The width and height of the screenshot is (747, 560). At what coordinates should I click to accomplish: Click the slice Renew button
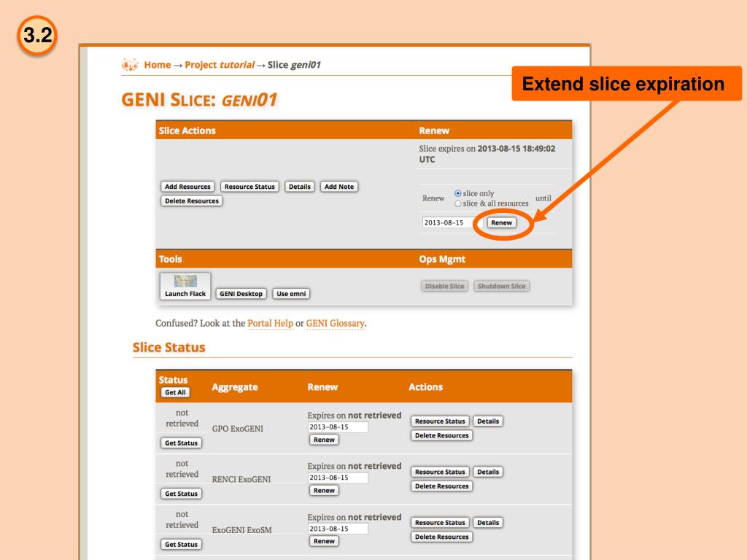click(x=501, y=222)
